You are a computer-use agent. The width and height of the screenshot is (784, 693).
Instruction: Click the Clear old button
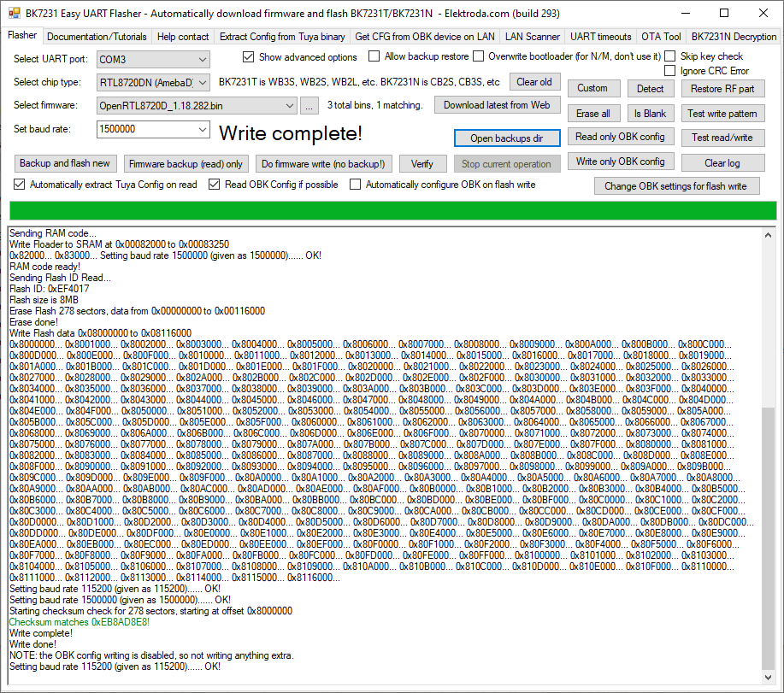(x=534, y=82)
